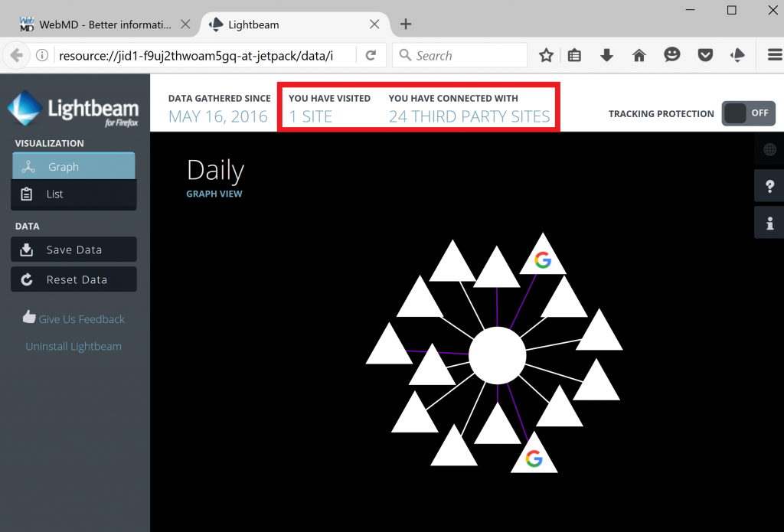This screenshot has height=532, width=784.
Task: Show site information via the info icon
Action: point(42,56)
